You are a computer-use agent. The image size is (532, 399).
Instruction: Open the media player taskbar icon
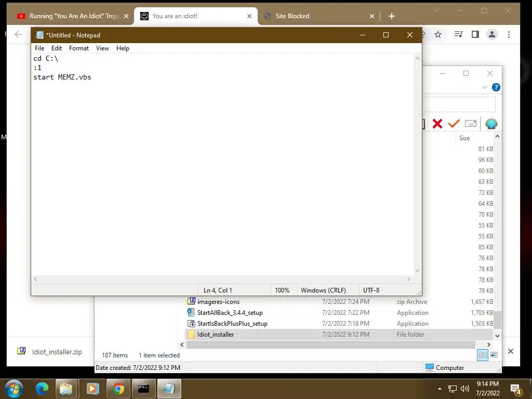pyautogui.click(x=92, y=389)
